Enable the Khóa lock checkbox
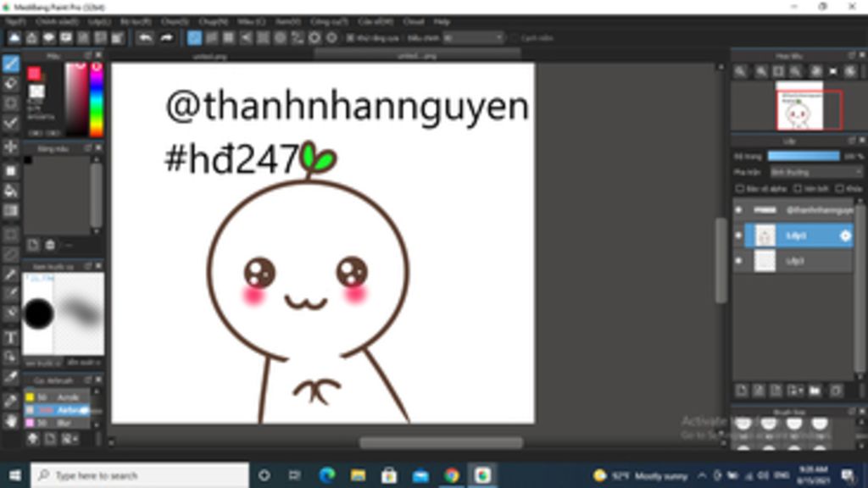Viewport: 868px width, 488px height. tap(840, 189)
